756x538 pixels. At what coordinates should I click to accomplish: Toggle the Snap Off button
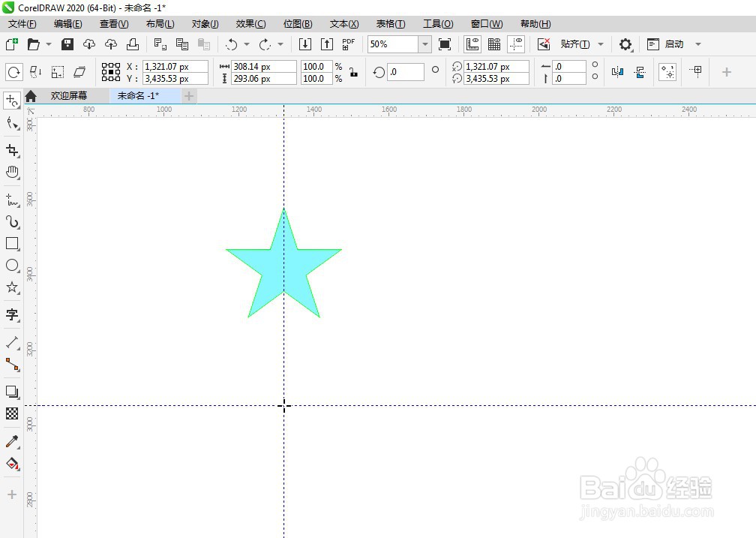pos(544,44)
